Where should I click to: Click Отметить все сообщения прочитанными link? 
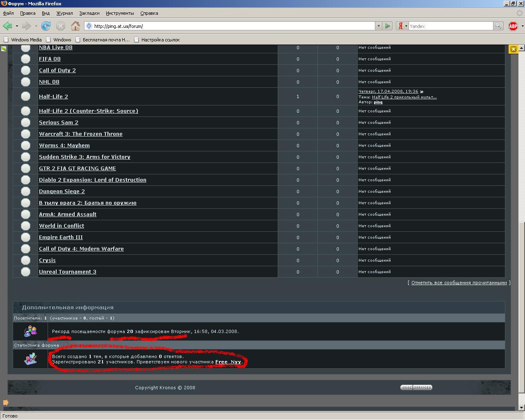pos(459,283)
